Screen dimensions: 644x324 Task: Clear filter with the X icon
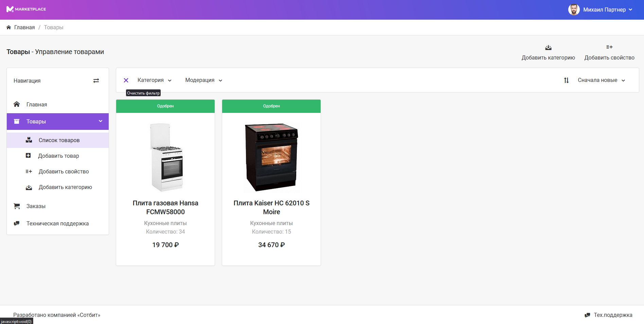tap(126, 80)
